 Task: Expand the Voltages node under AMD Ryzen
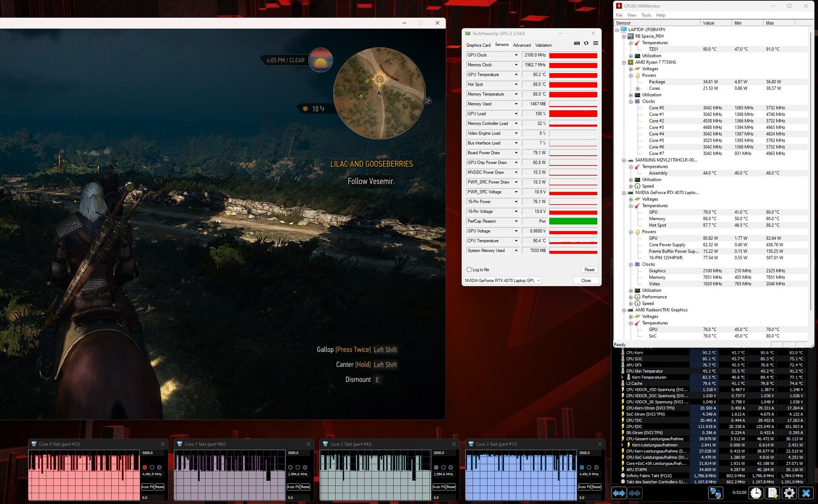tap(631, 69)
